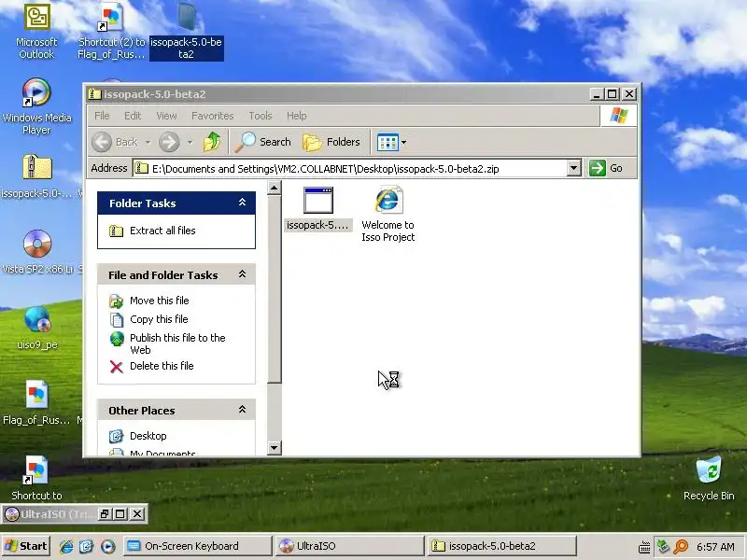Screen dimensions: 747x560
Task: Click Copy this file link
Action: pyautogui.click(x=159, y=319)
